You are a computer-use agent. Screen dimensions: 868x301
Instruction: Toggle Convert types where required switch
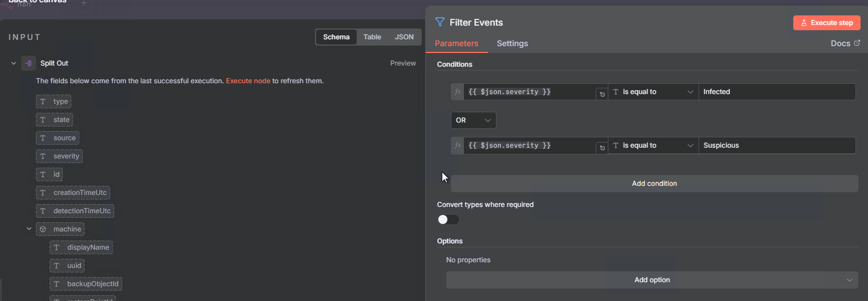448,219
